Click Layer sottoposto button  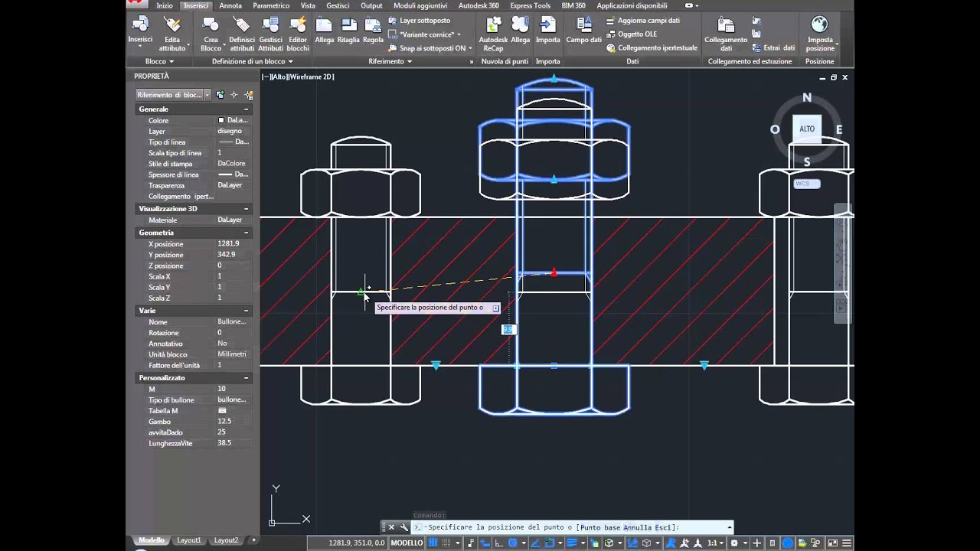(x=419, y=21)
